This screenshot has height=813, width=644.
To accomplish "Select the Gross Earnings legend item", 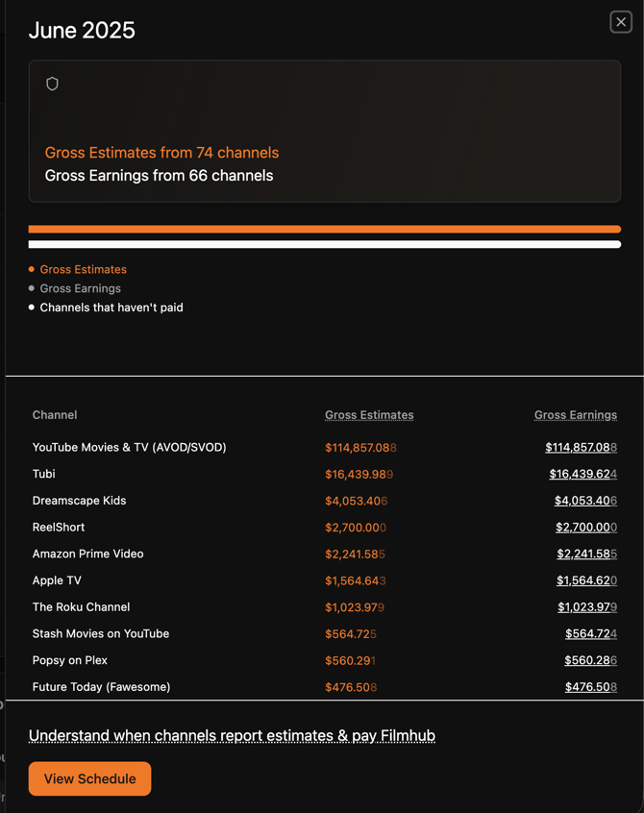I will (x=80, y=288).
